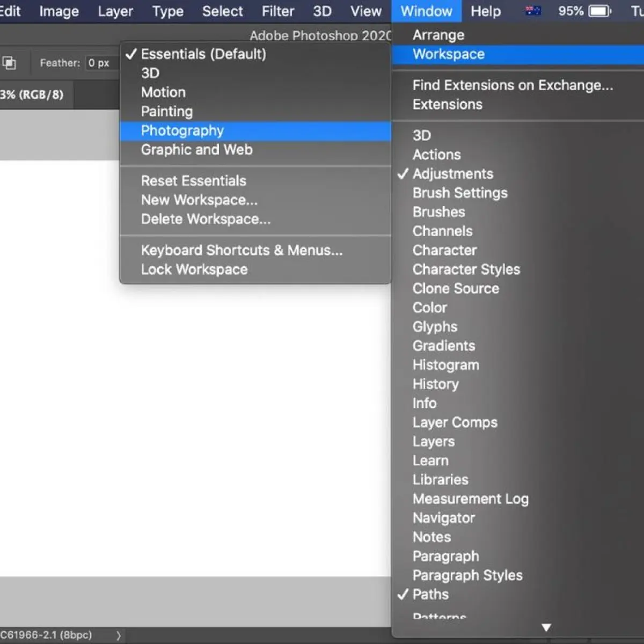
Task: Click the intersect selection icon in options bar
Action: pyautogui.click(x=9, y=63)
